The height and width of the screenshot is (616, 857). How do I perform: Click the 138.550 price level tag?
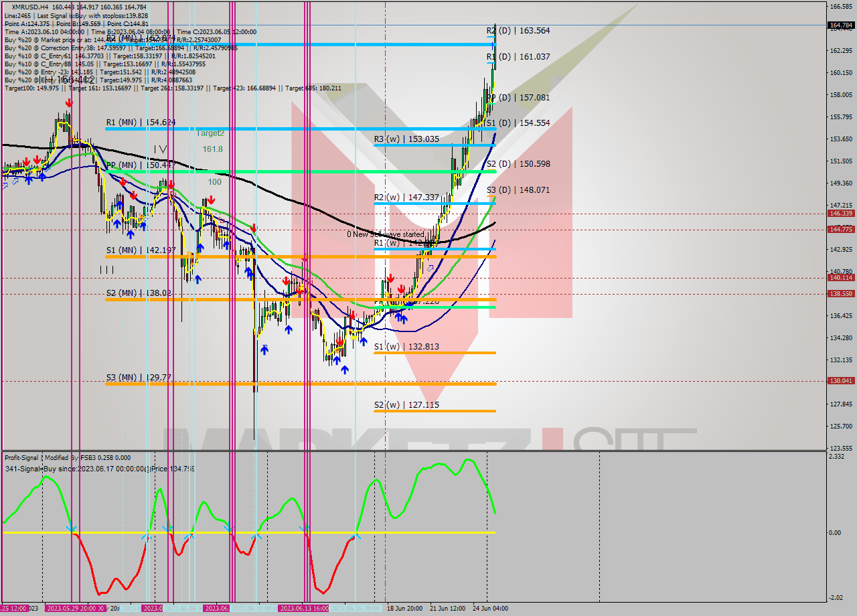[841, 293]
